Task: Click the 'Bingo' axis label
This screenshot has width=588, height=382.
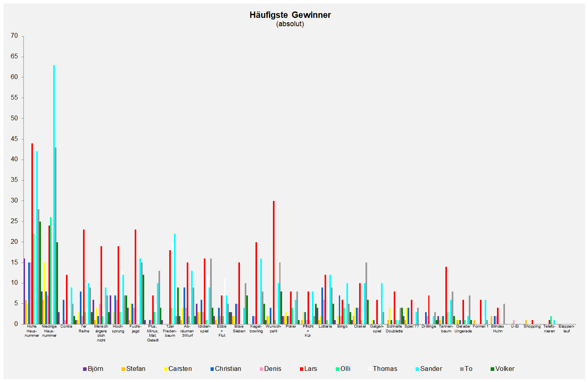Action: coord(342,326)
